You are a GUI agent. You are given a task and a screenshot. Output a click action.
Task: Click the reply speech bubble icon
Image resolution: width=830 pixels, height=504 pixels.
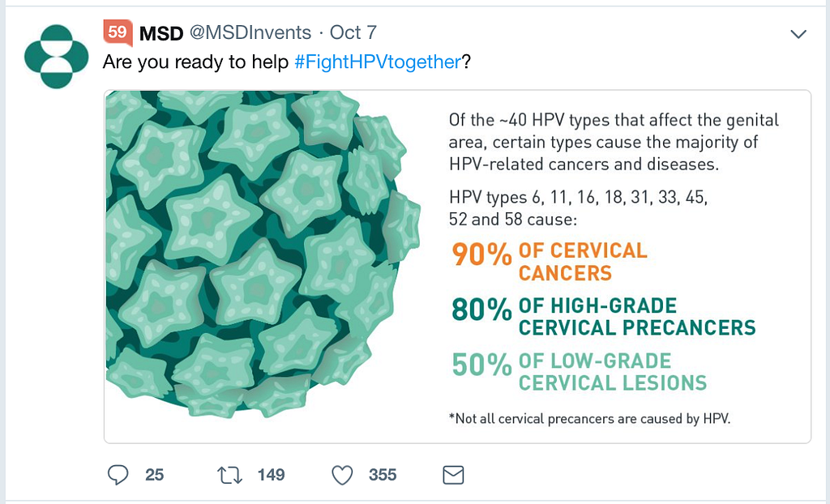point(118,475)
